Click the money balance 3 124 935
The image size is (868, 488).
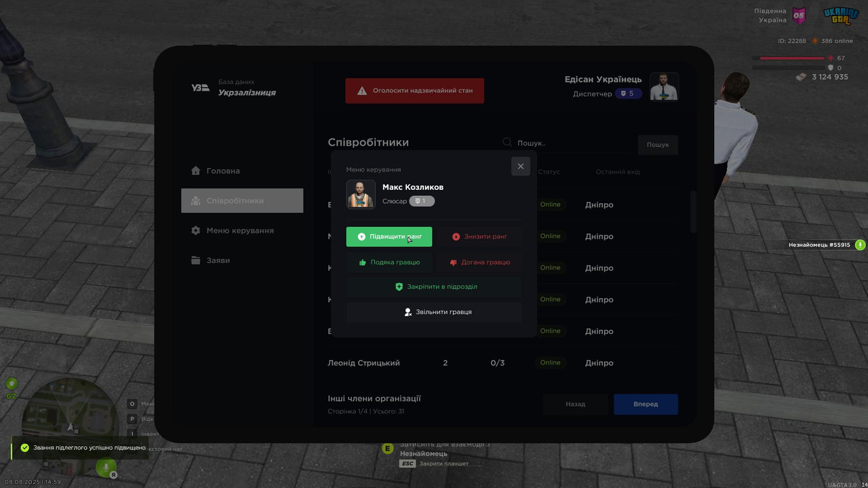pyautogui.click(x=830, y=77)
